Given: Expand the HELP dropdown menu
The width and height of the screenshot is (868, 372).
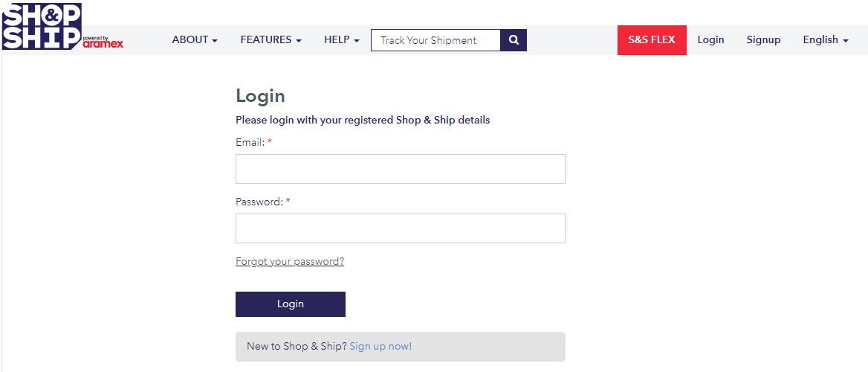Looking at the screenshot, I should point(342,40).
